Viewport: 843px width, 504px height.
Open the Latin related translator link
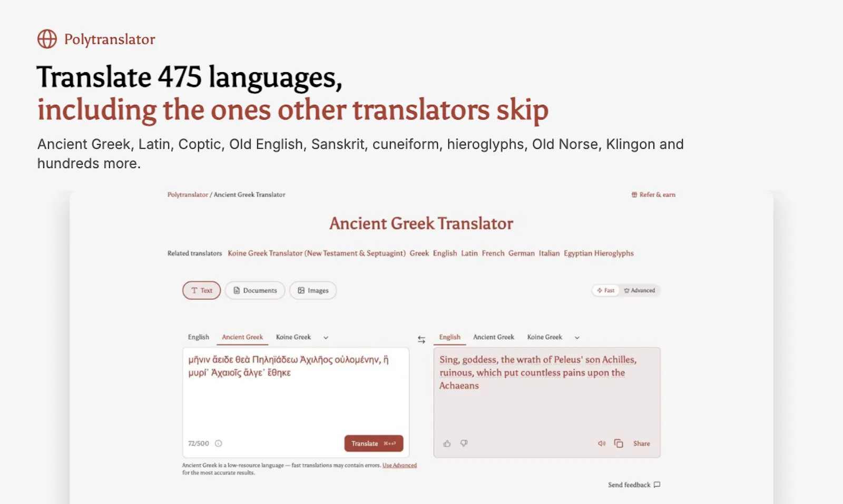coord(469,253)
